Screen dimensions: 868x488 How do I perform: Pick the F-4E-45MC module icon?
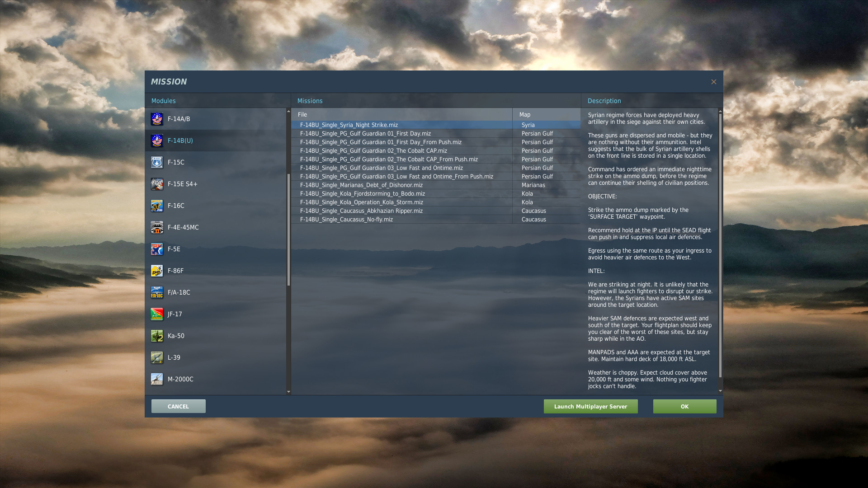tap(157, 227)
